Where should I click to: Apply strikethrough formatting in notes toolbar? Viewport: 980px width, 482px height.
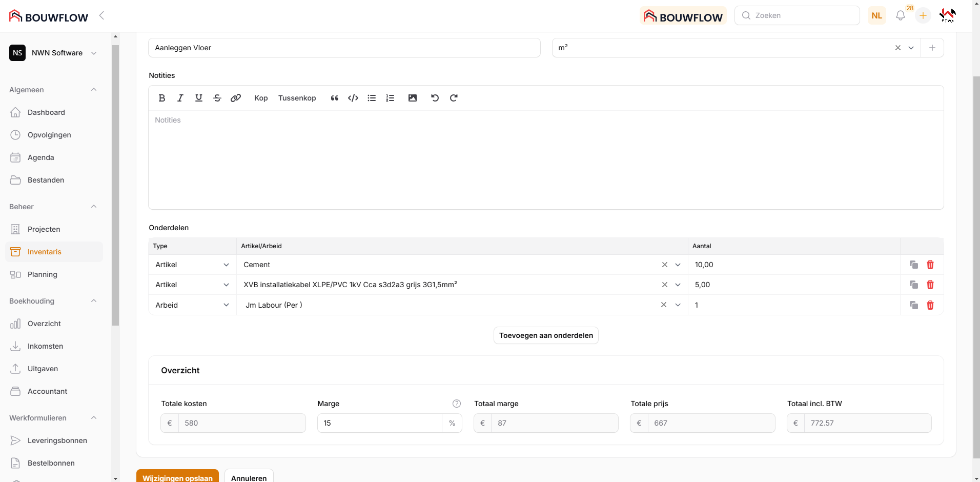click(217, 98)
